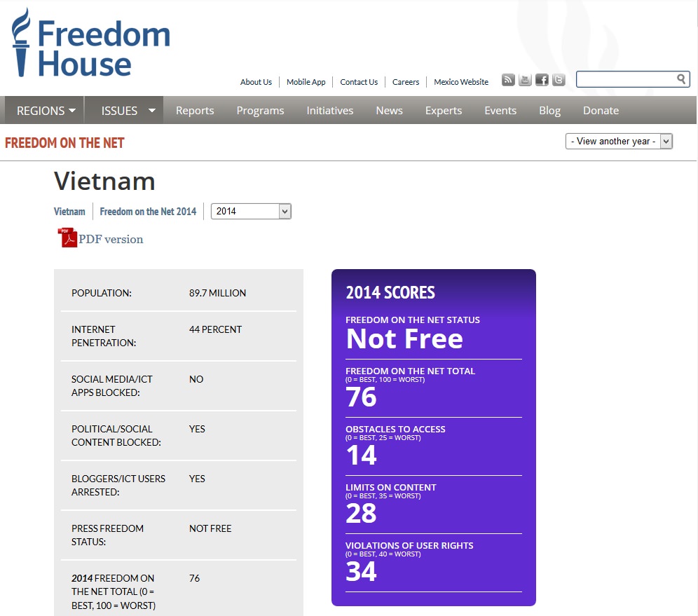This screenshot has height=616, width=698.
Task: Open the 2014 year selector
Action: [x=251, y=211]
